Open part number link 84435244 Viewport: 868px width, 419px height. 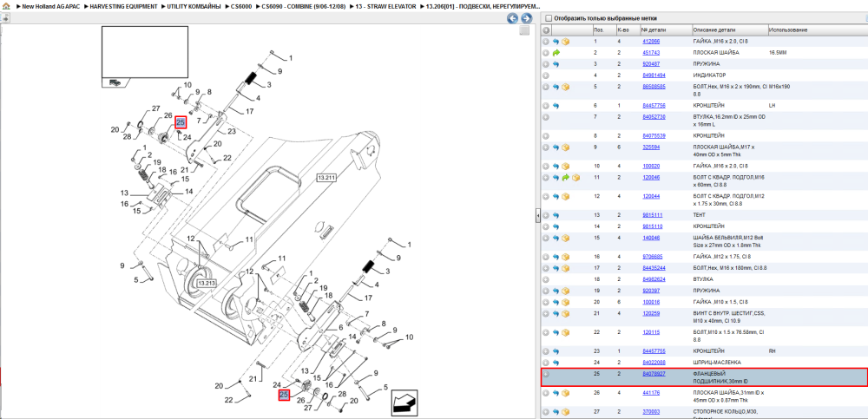[654, 268]
